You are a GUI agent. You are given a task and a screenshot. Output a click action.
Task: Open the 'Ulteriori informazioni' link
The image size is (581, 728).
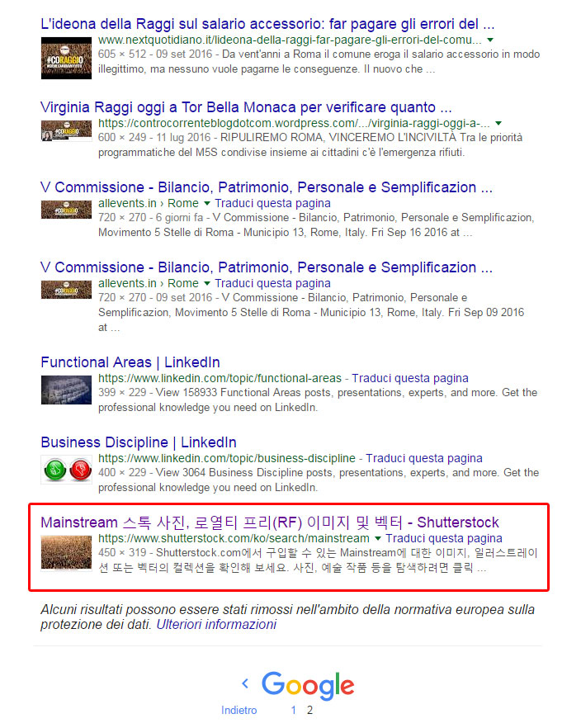click(216, 625)
